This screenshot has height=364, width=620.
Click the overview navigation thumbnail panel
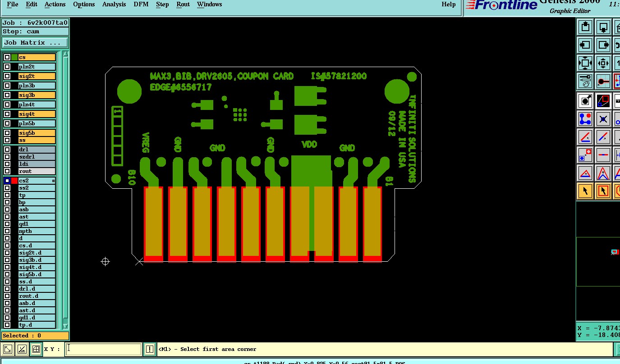click(x=598, y=261)
